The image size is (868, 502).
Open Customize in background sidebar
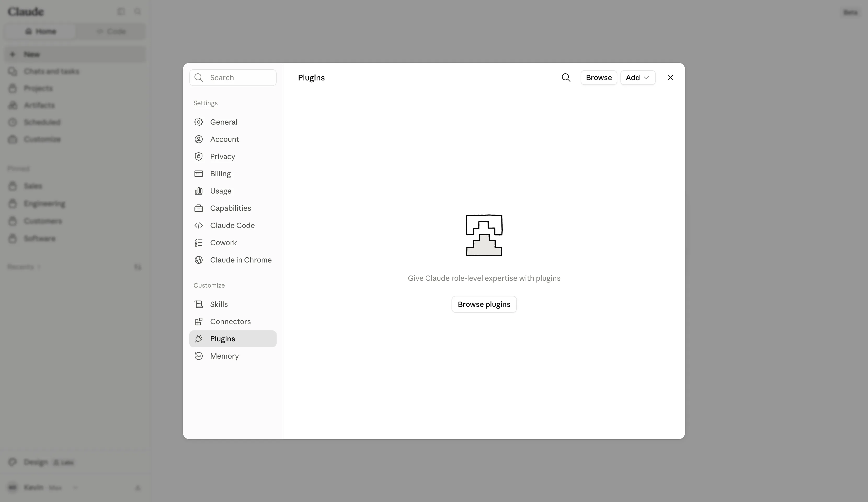[75, 139]
